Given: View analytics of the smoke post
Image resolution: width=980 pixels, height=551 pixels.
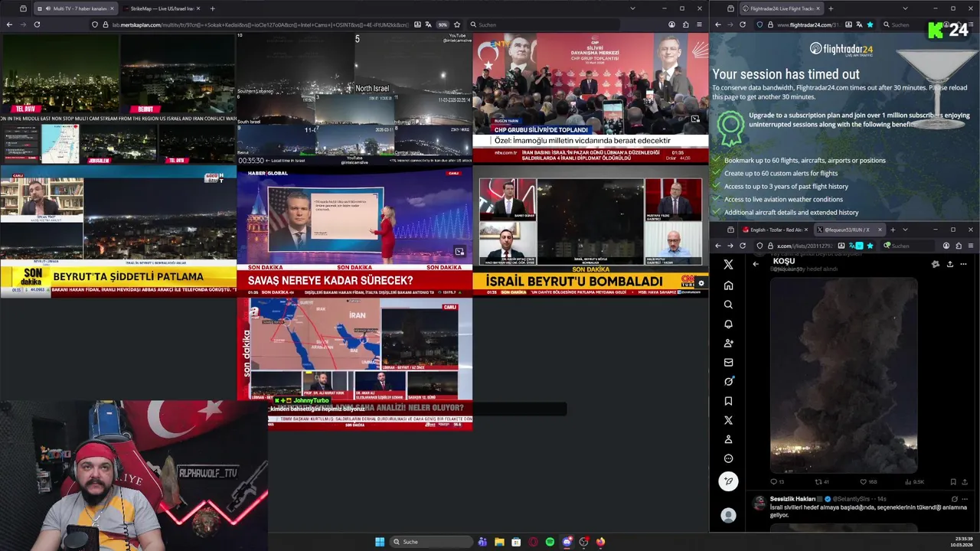Looking at the screenshot, I should click(914, 482).
